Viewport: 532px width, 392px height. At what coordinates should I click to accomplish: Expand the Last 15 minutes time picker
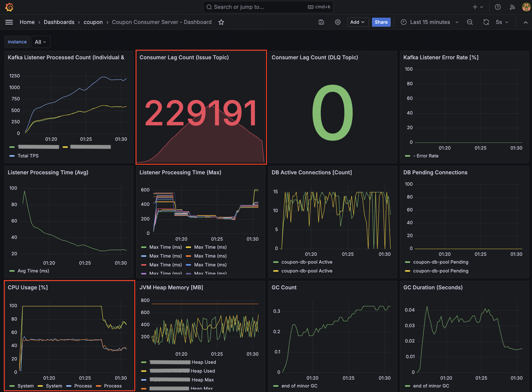point(430,22)
